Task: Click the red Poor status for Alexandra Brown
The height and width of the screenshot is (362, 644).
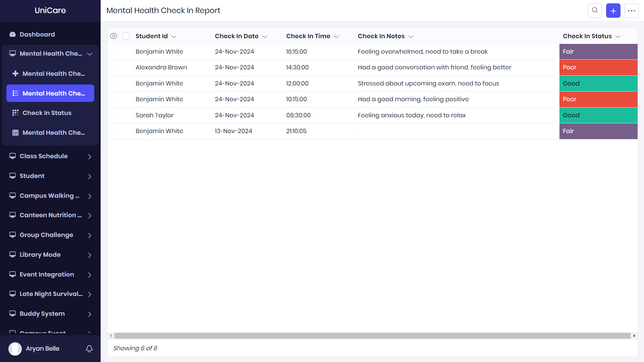Action: coord(598,67)
